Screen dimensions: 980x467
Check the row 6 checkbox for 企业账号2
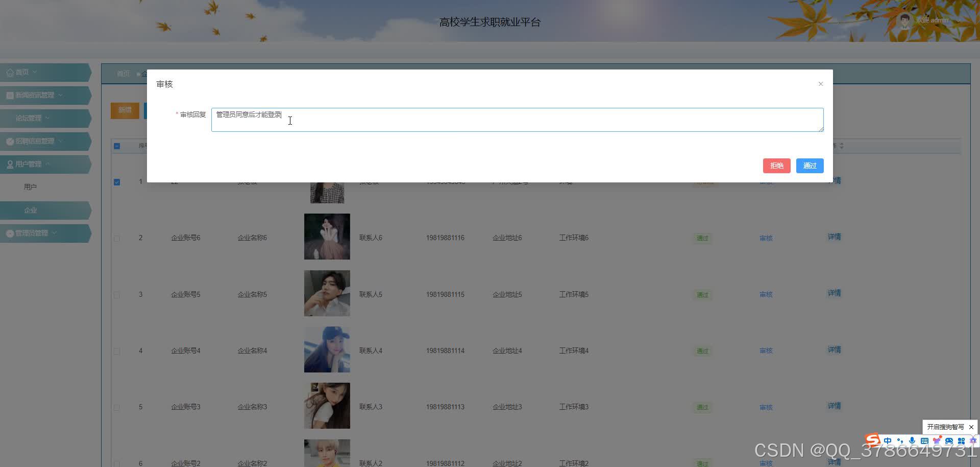117,463
